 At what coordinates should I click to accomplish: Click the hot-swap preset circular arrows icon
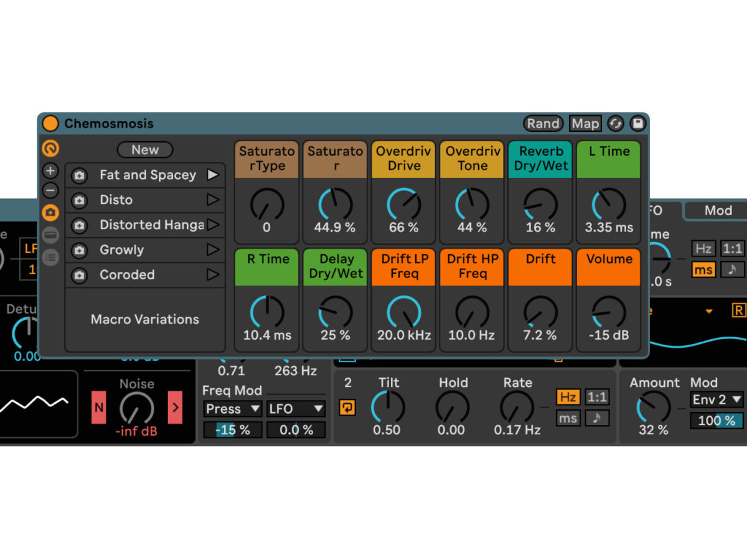pos(615,123)
